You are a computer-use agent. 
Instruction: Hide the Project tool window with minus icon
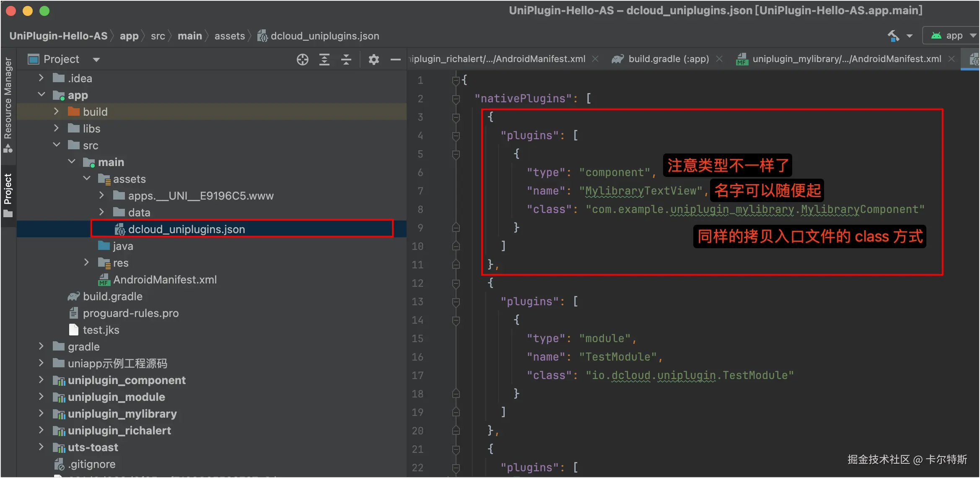coord(395,60)
